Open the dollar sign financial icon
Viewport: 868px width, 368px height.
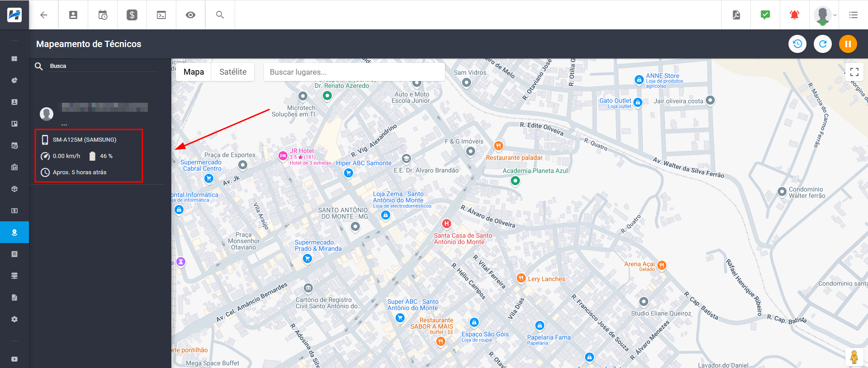[132, 15]
